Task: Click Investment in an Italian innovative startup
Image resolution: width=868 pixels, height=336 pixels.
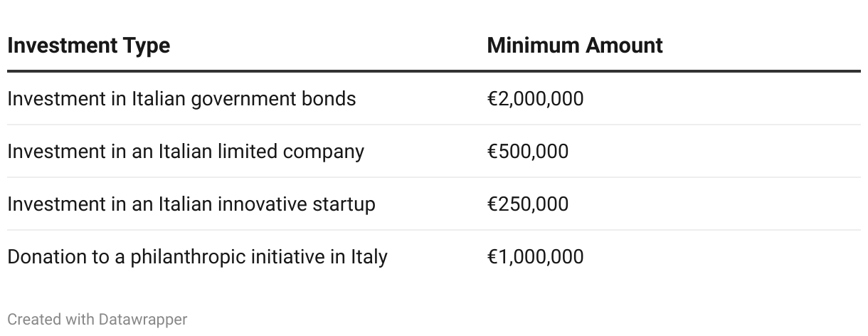Action: (x=191, y=204)
